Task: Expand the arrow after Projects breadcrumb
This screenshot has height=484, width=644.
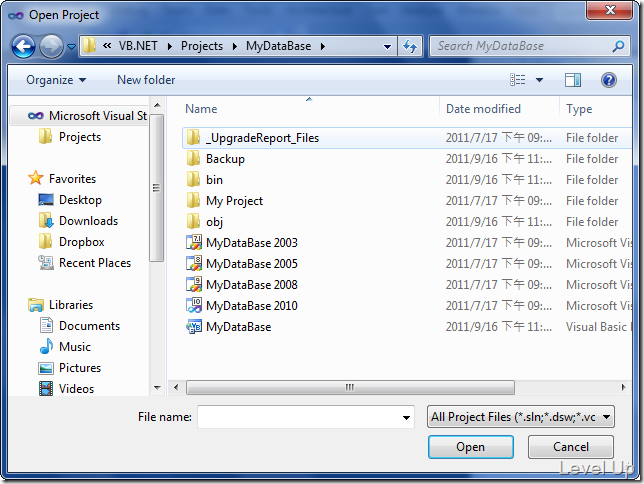Action: [235, 46]
